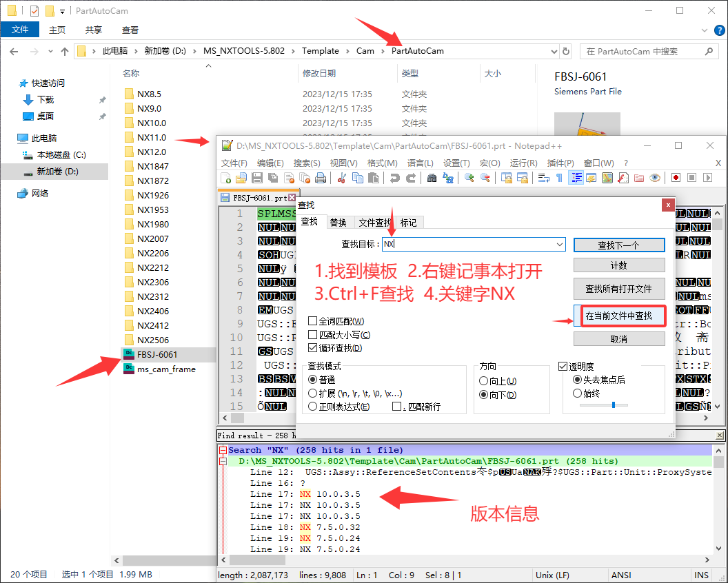
Task: Open the 查看 tab in File Explorer
Action: coord(130,30)
